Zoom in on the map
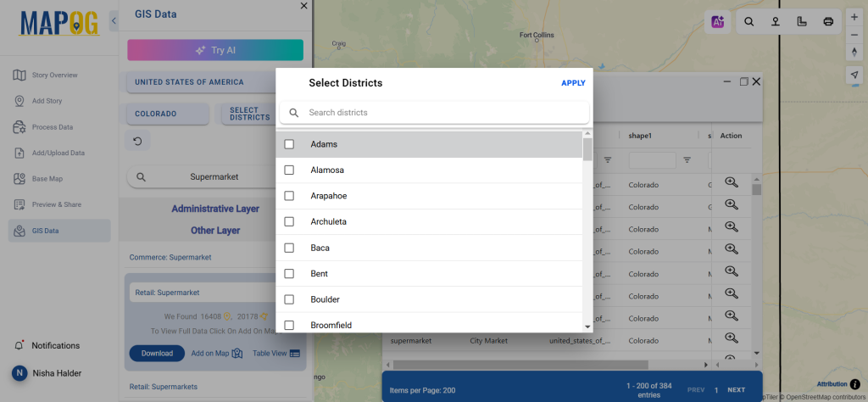 854,17
